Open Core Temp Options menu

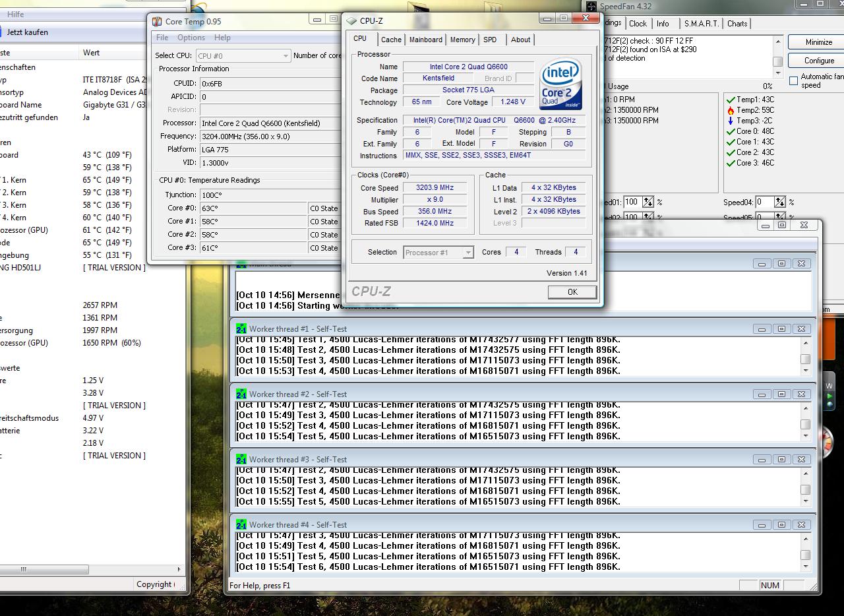point(191,38)
